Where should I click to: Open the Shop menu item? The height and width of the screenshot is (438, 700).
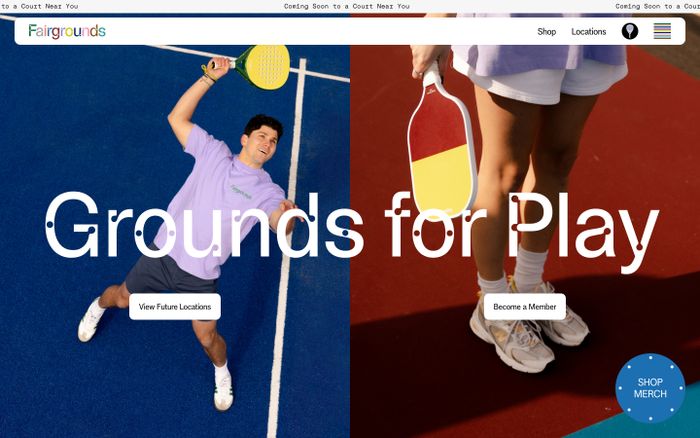(x=546, y=32)
